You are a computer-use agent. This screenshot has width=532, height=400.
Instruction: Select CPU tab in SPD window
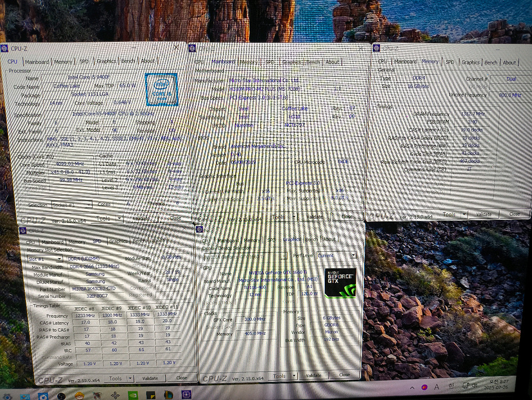tap(30, 242)
